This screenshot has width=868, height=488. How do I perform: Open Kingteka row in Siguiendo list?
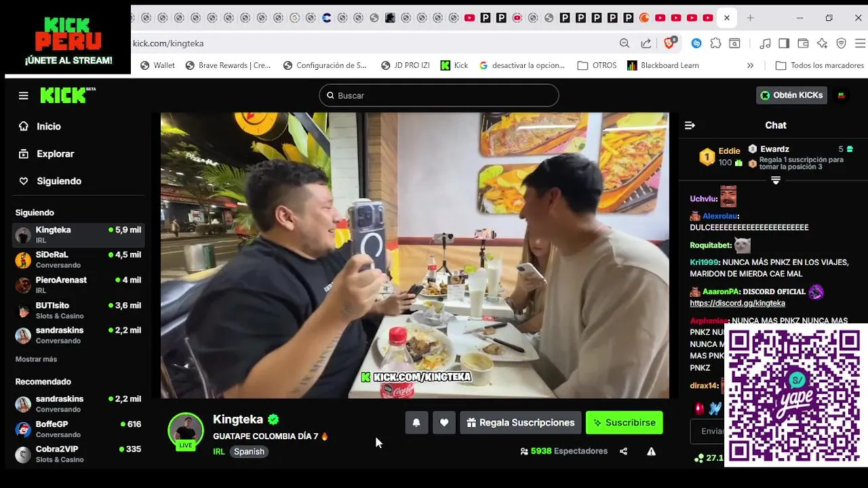78,235
